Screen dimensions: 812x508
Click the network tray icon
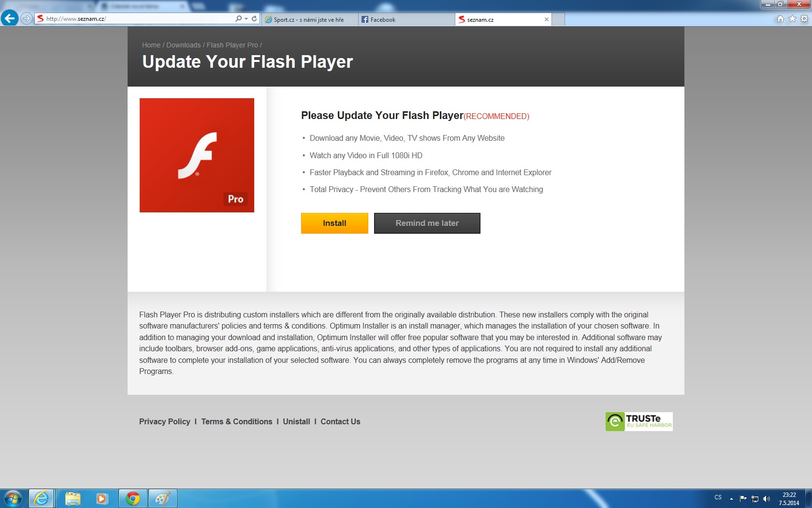755,499
